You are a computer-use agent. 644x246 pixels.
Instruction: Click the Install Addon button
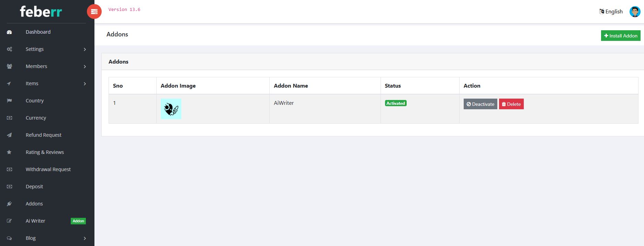pos(620,36)
